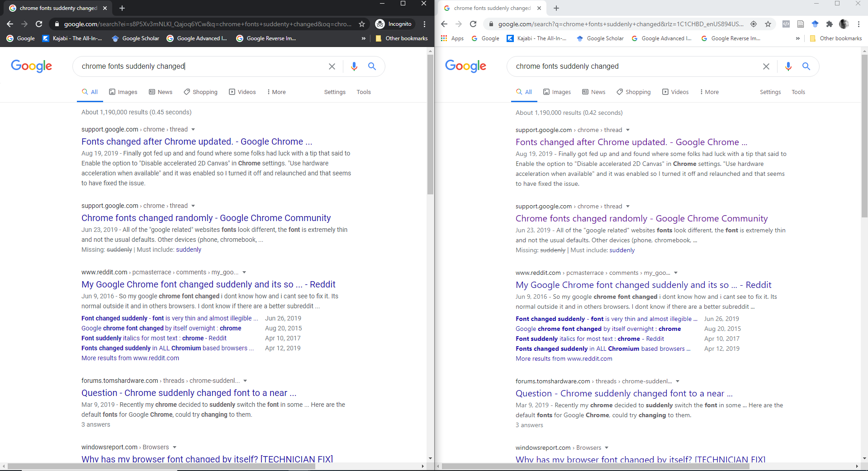Show hidden bookmarks in the Incognito window

(x=363, y=38)
